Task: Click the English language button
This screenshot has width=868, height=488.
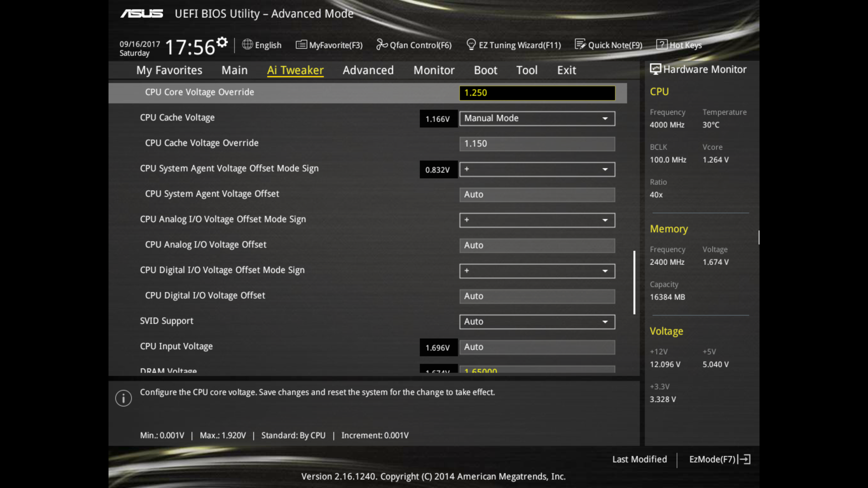Action: (x=262, y=45)
